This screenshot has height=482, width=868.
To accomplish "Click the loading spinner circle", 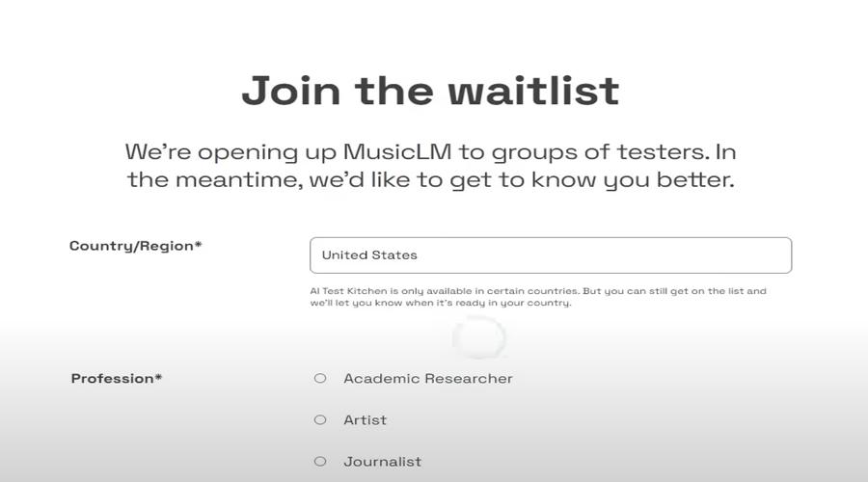I will pos(478,337).
